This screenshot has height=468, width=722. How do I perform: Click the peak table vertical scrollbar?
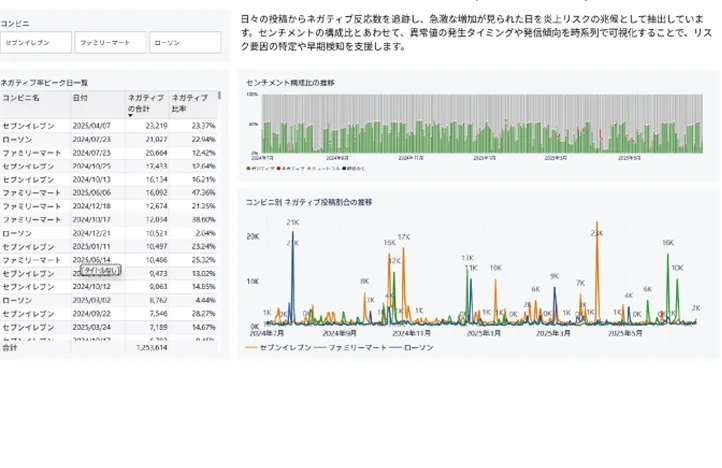220,95
